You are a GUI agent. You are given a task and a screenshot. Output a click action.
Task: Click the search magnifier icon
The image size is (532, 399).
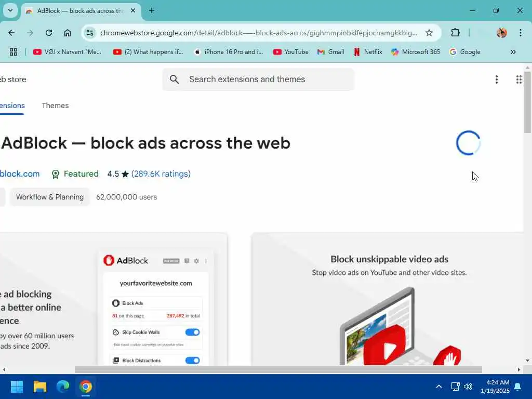[x=174, y=79]
